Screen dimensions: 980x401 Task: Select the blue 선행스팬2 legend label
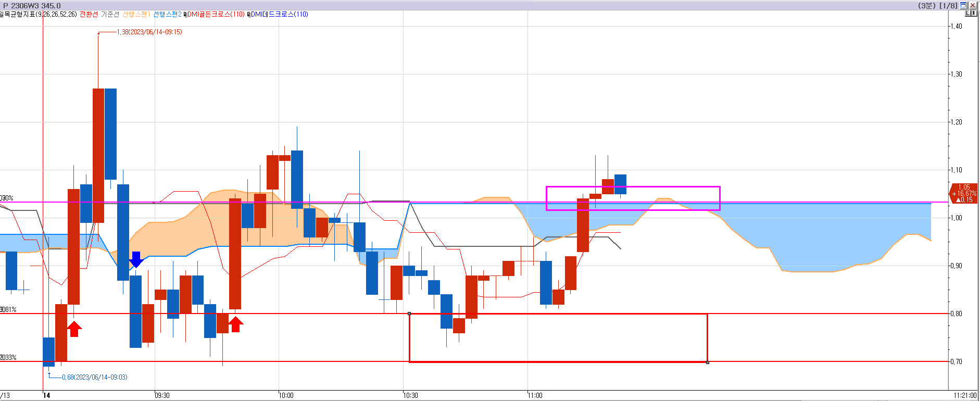167,15
